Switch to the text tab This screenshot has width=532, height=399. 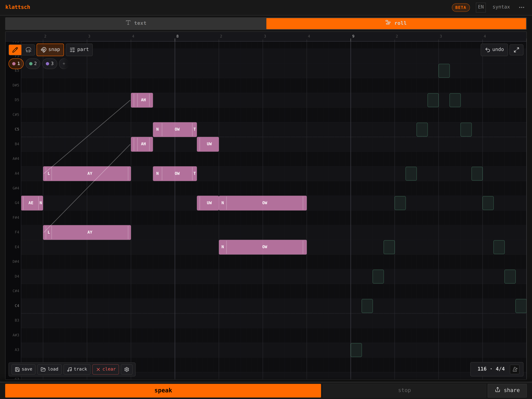(136, 23)
